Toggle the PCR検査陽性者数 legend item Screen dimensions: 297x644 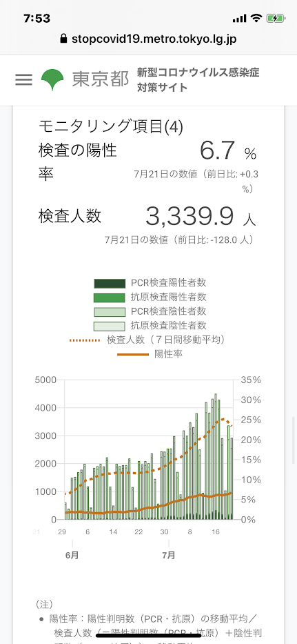(x=150, y=283)
